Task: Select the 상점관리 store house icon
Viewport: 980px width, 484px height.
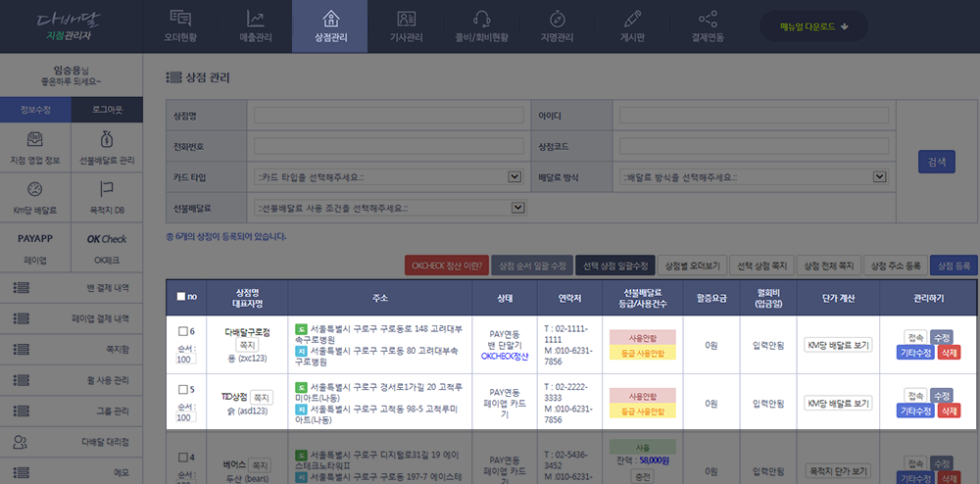Action: point(329,18)
